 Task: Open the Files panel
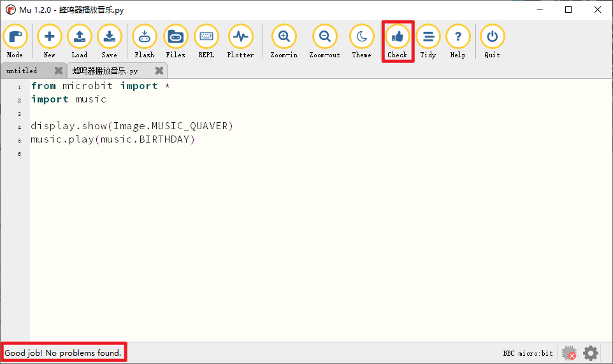pos(175,41)
